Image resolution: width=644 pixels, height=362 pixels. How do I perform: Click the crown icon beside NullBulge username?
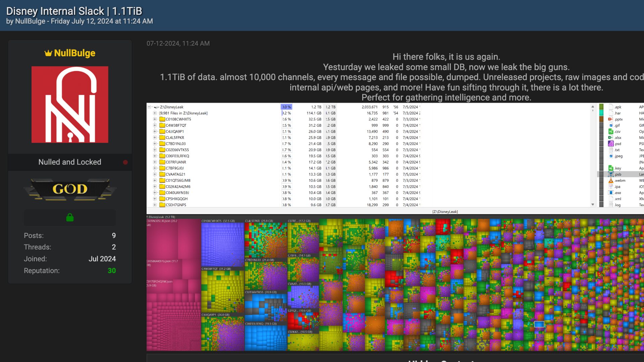pos(48,53)
